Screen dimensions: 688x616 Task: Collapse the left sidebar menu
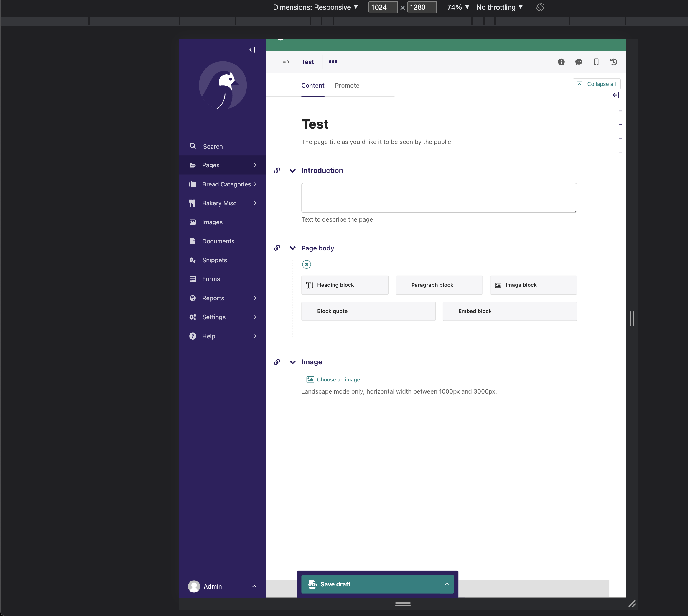pos(252,50)
